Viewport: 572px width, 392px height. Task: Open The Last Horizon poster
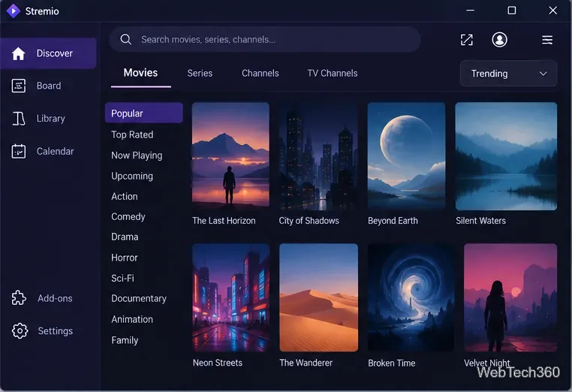230,155
